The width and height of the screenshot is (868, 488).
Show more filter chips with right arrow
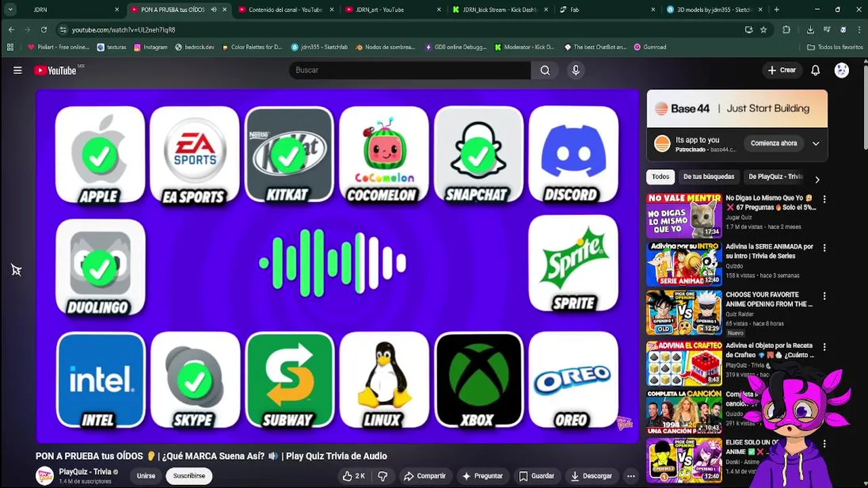(x=817, y=180)
